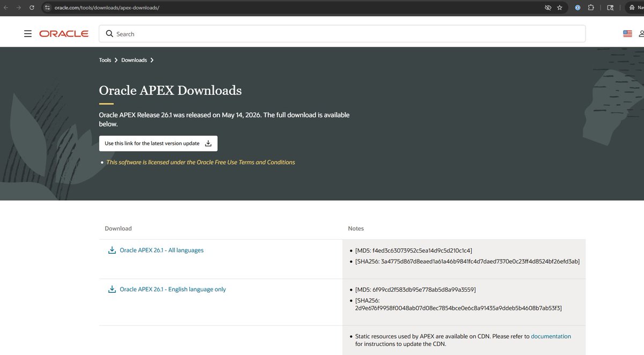This screenshot has height=355, width=644.
Task: Click the 'Download' column header
Action: pos(118,228)
